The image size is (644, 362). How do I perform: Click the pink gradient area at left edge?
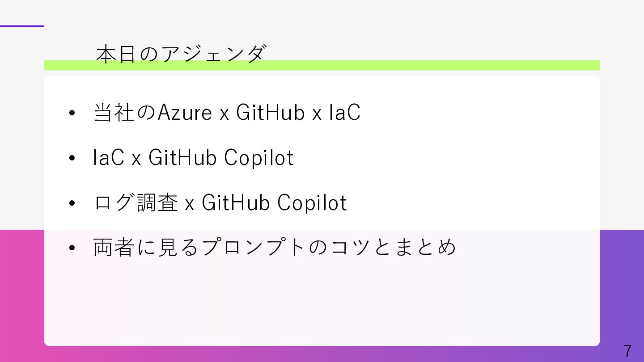21,295
